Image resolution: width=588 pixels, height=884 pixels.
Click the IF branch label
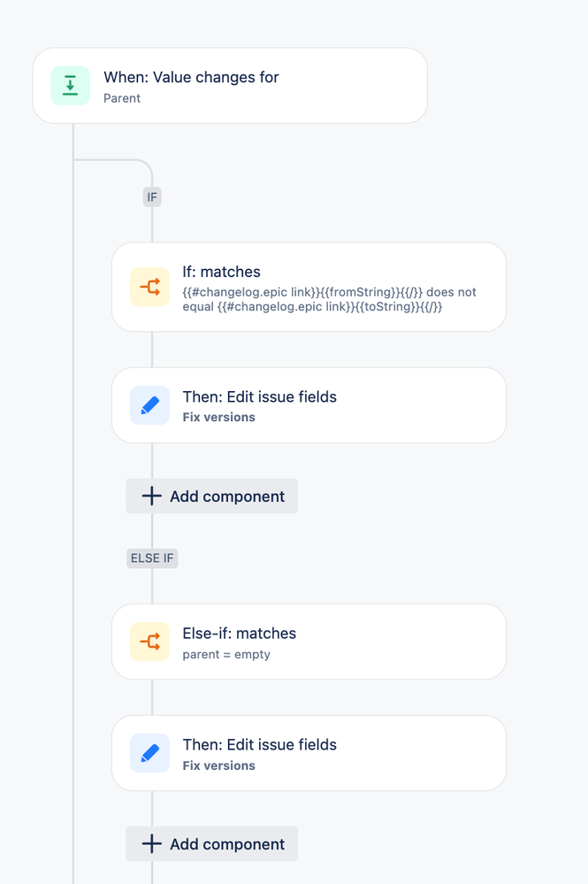tap(152, 197)
